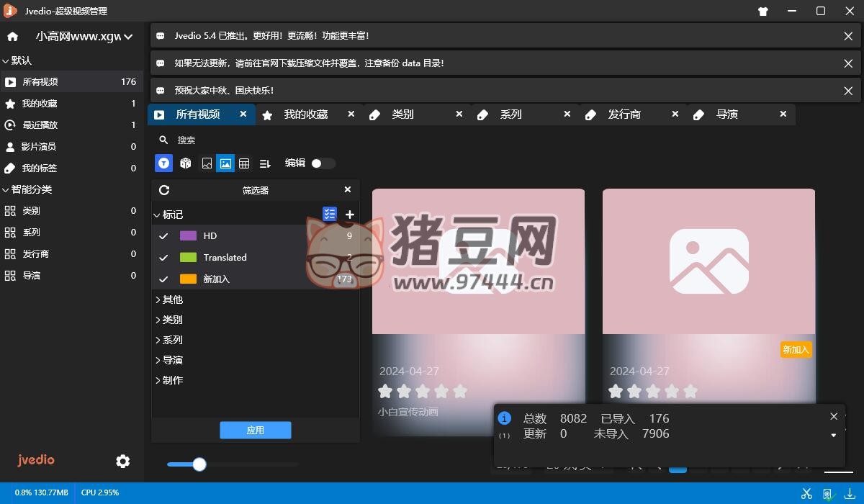The width and height of the screenshot is (864, 504).
Task: Open settings with the gear icon
Action: click(x=123, y=461)
